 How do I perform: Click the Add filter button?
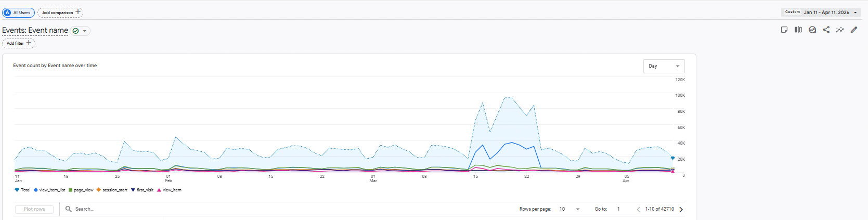[x=19, y=43]
